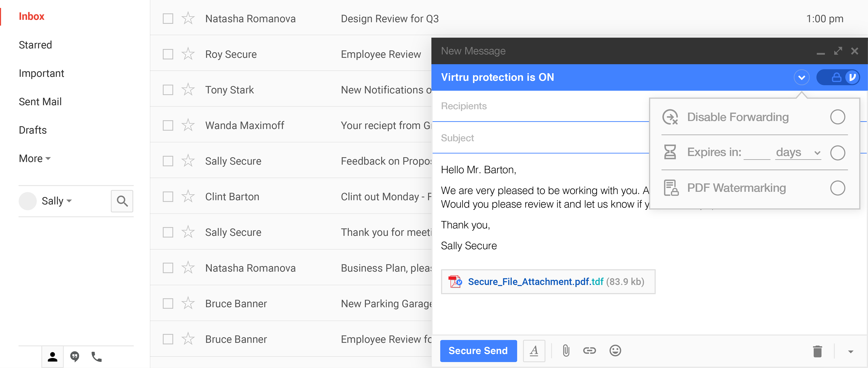Open the Hangouts chat icon

[x=74, y=356]
